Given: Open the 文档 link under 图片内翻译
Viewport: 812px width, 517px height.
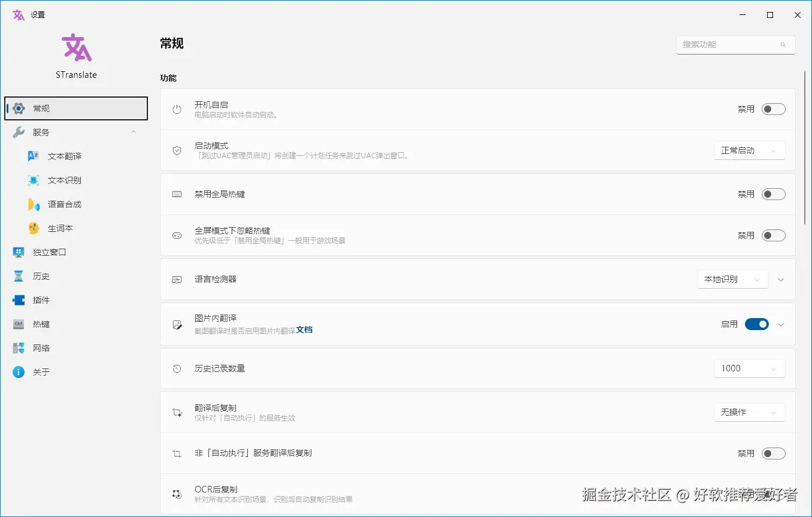Looking at the screenshot, I should [304, 330].
